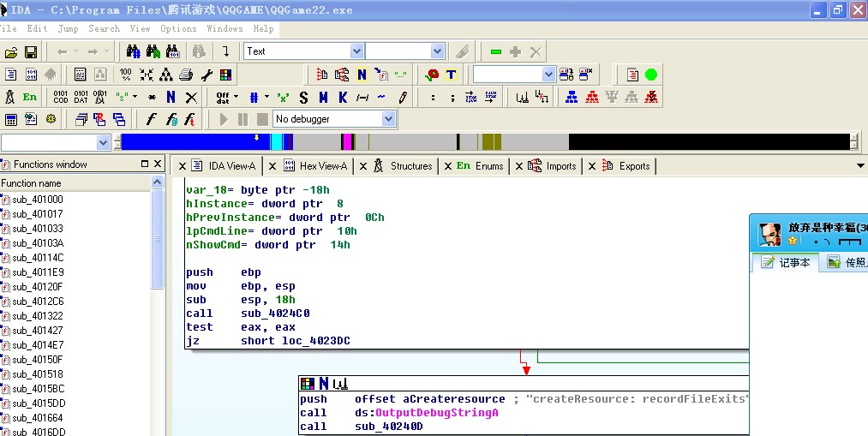Image resolution: width=868 pixels, height=436 pixels.
Task: Close the Enums tab
Action: pyautogui.click(x=448, y=166)
